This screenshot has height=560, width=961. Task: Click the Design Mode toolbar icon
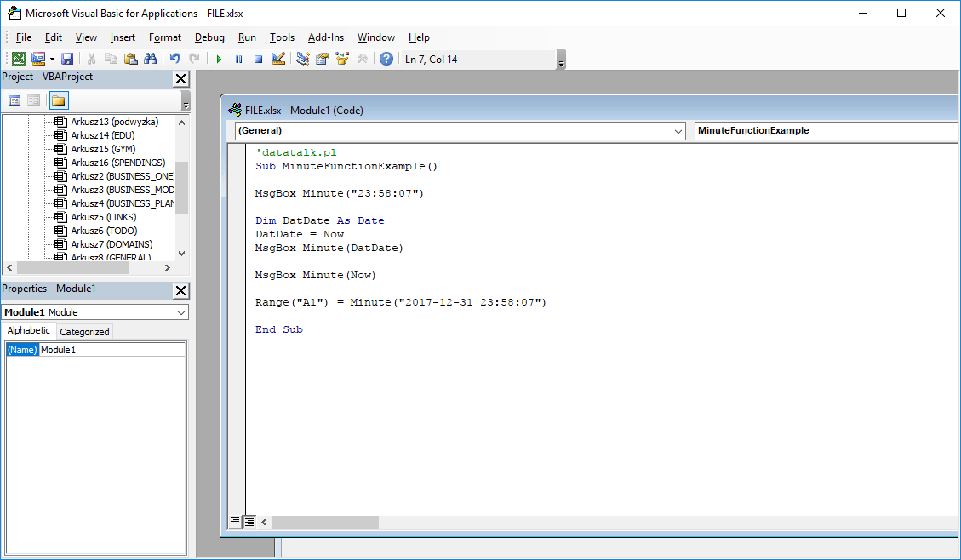click(x=277, y=58)
